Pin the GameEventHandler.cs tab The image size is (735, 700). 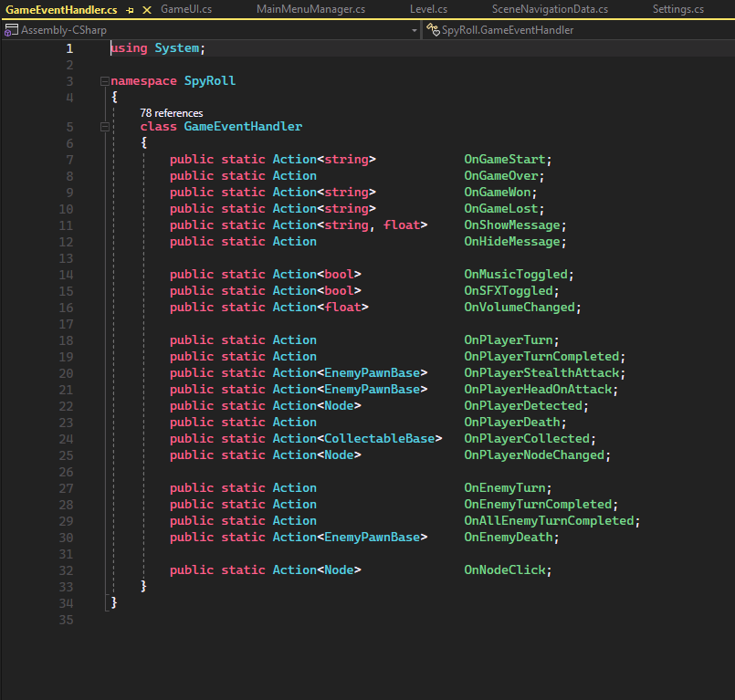pyautogui.click(x=130, y=10)
